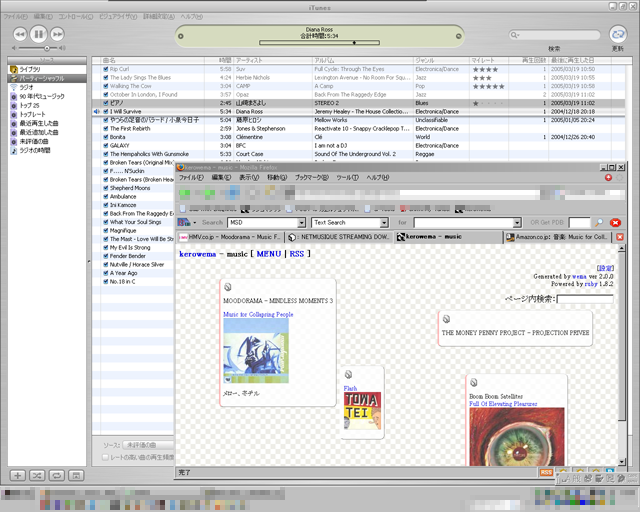
Task: Sort by the My Rating column header
Action: pos(489,60)
